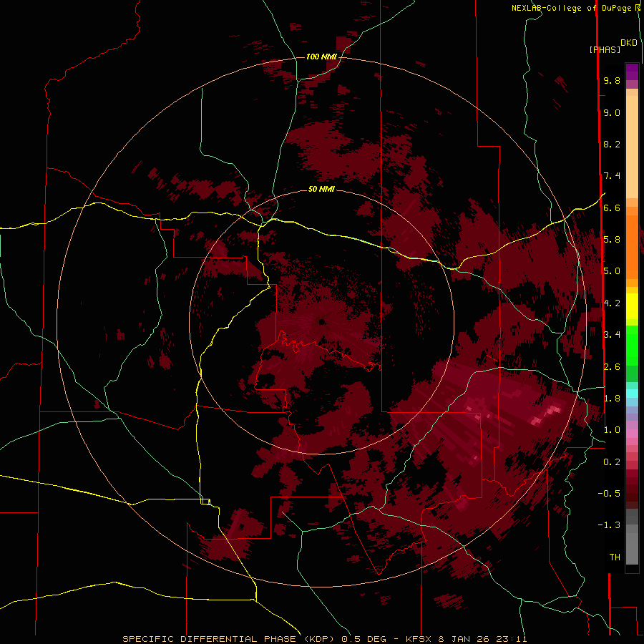Click the 50 NMI range ring label
This screenshot has width=644, height=644.
(321, 190)
